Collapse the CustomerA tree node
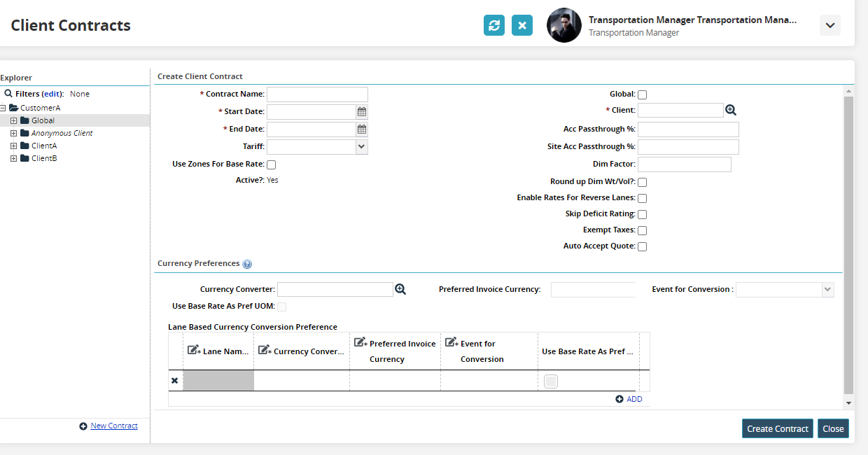Viewport: 868px width, 455px height. pos(3,108)
